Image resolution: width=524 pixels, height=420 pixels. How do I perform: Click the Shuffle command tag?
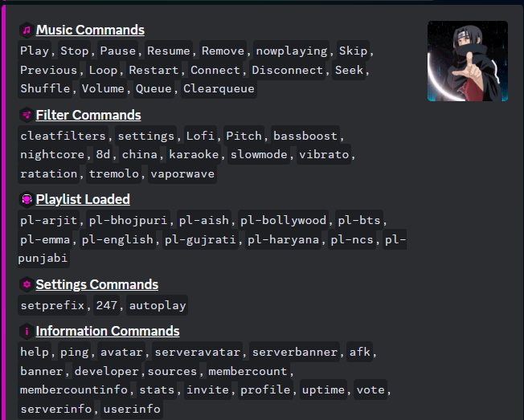45,88
